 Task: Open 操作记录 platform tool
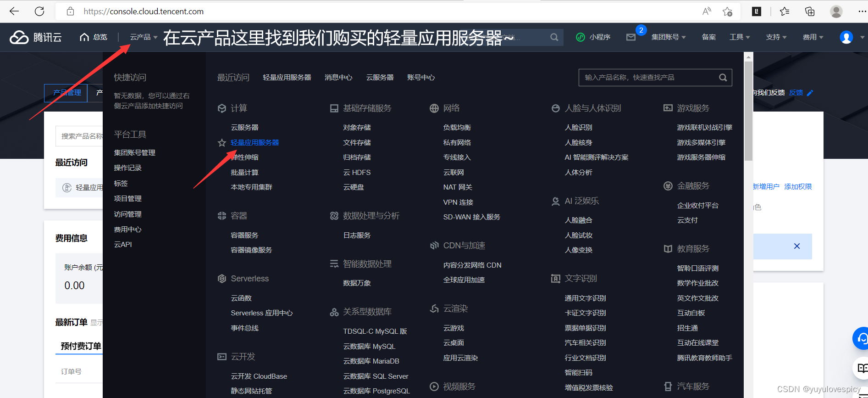(x=128, y=168)
